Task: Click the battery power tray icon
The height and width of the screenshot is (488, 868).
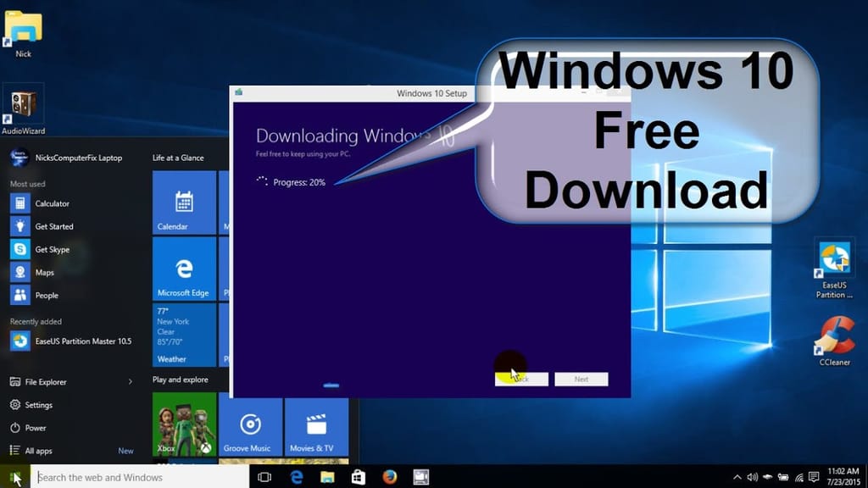Action: click(x=782, y=477)
